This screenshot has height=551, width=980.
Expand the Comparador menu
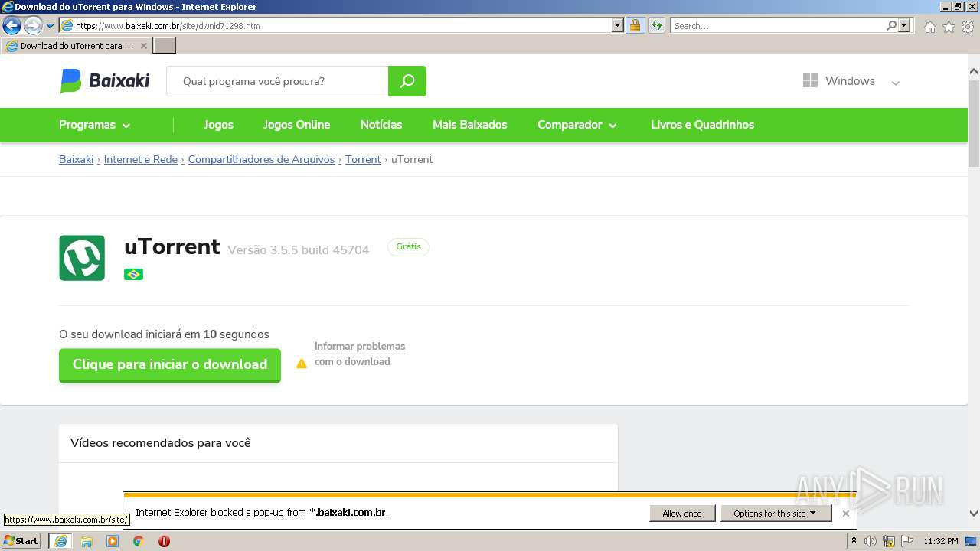[x=577, y=125]
